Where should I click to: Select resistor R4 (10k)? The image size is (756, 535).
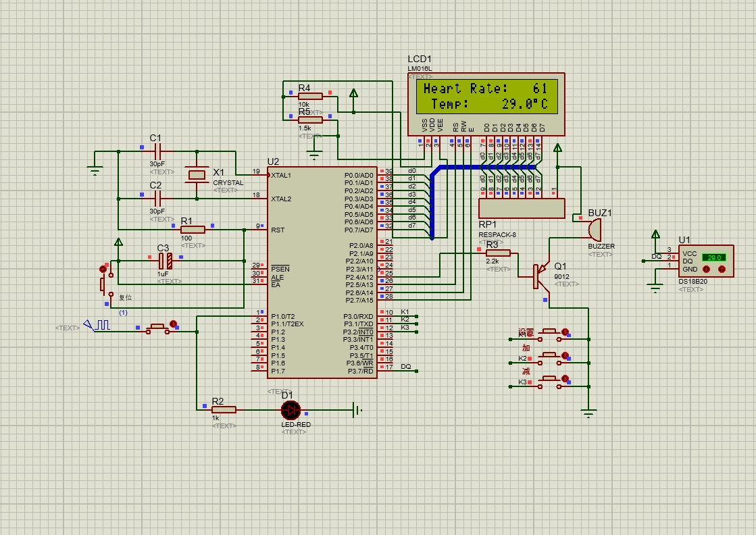310,97
